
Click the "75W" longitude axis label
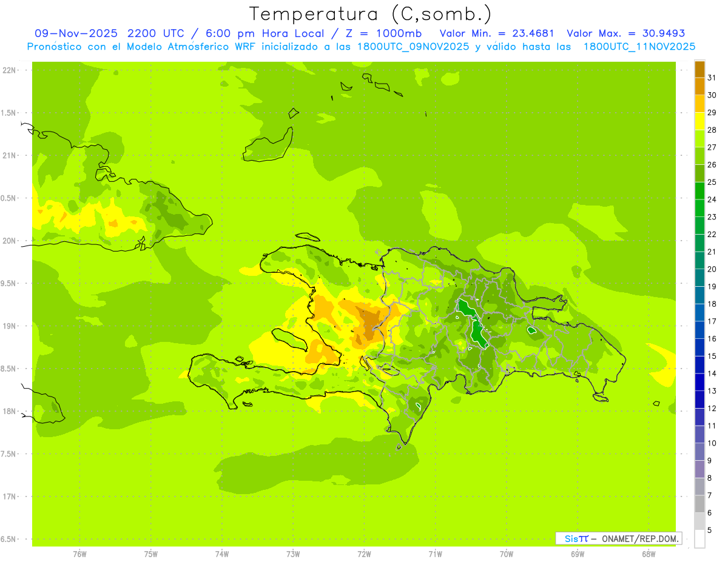point(151,554)
